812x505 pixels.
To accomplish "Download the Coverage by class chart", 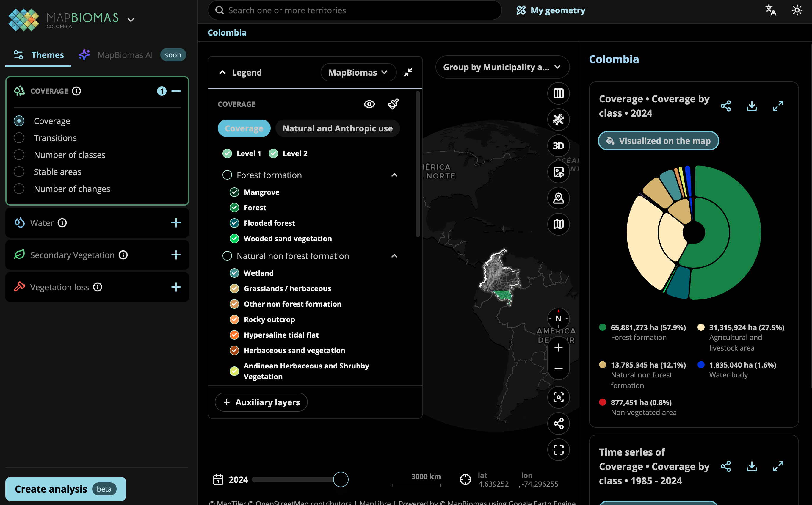I will pos(752,106).
